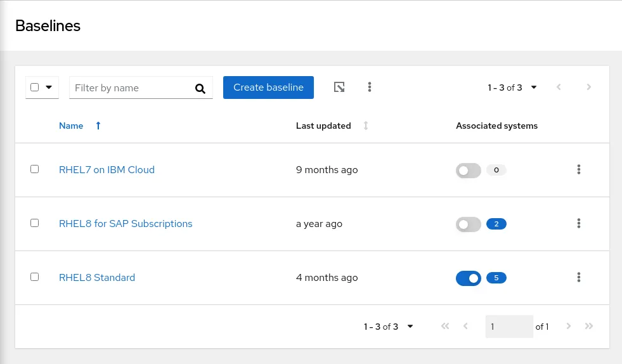
Task: Open the RHEL8 Standard baseline link
Action: click(x=97, y=278)
